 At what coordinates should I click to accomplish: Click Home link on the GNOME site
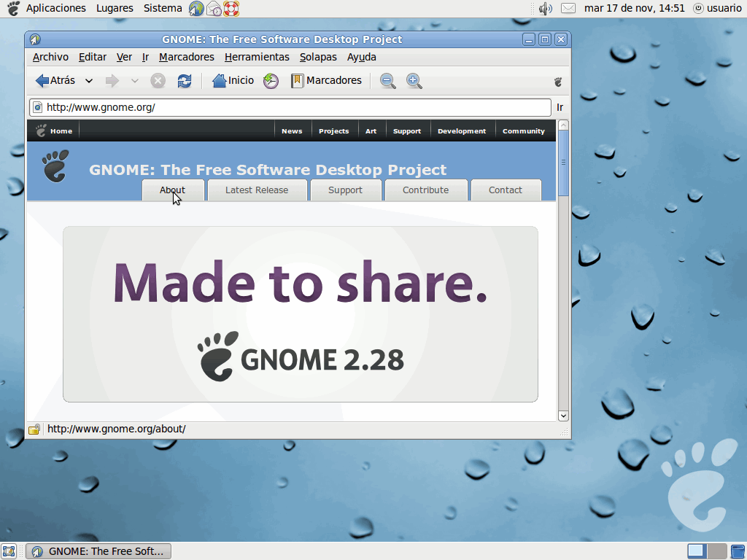(x=54, y=131)
